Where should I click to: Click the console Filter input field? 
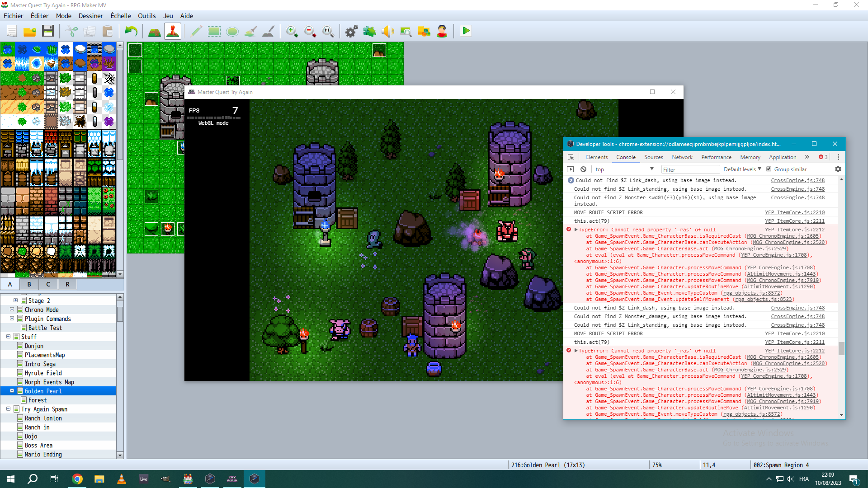pyautogui.click(x=690, y=169)
